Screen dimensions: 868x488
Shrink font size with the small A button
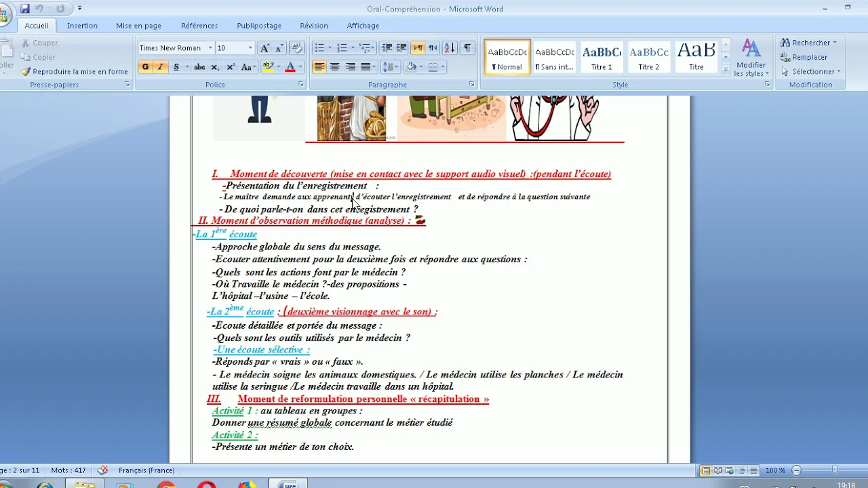tap(279, 48)
